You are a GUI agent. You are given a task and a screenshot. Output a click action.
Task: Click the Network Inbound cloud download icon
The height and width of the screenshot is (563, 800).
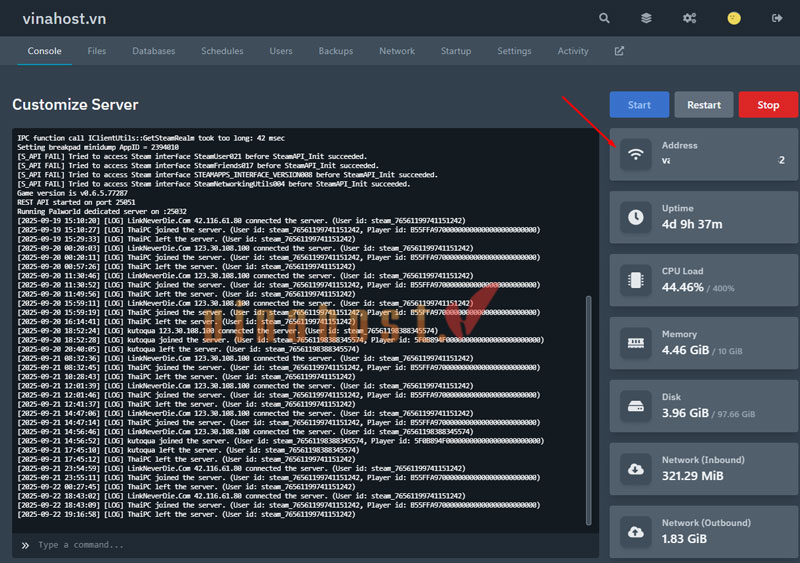[x=636, y=468]
